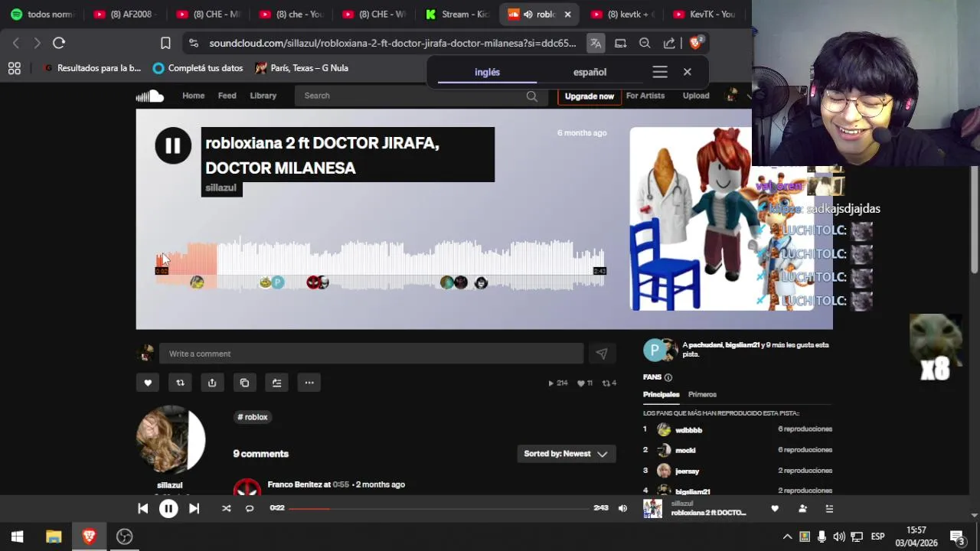Share the track via the share icon
This screenshot has width=980, height=551.
pyautogui.click(x=212, y=383)
